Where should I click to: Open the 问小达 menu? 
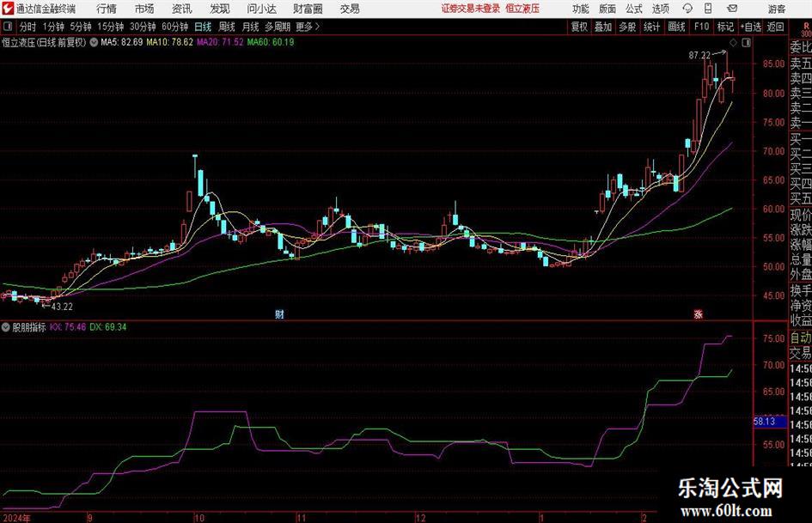(x=261, y=9)
